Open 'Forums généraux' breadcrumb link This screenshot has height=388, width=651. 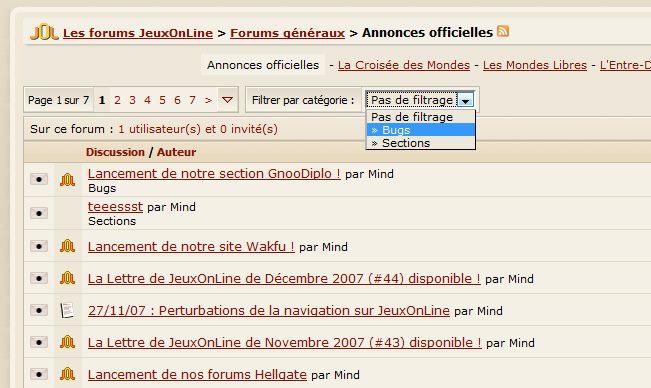[x=287, y=33]
